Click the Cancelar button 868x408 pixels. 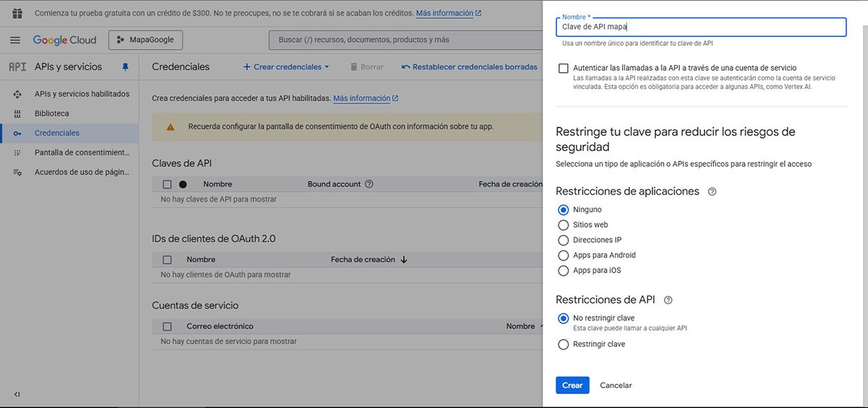[616, 386]
